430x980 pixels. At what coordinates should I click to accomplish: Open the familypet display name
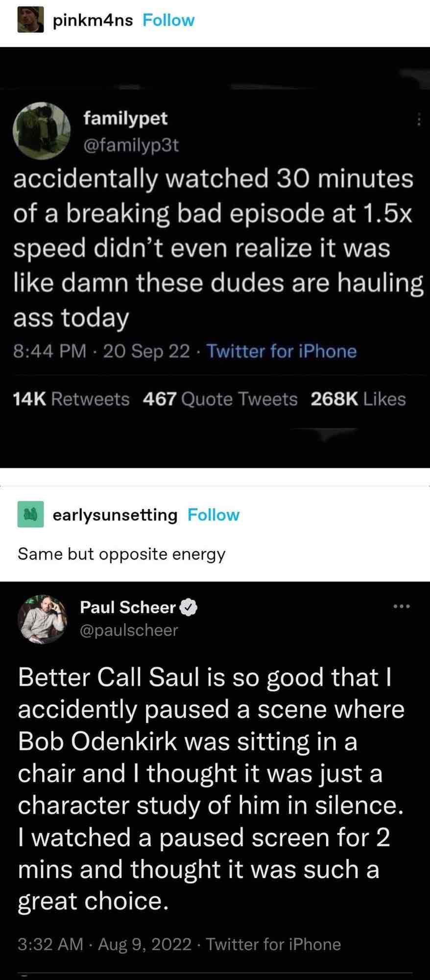click(125, 118)
